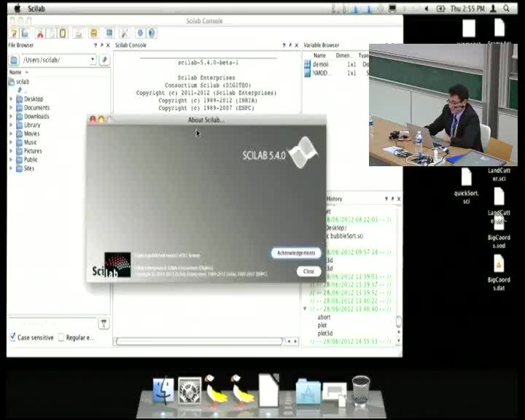Launch SciNotes from the Scilab toolbar
Viewport: 525px width, 420px height.
pyautogui.click(x=14, y=33)
